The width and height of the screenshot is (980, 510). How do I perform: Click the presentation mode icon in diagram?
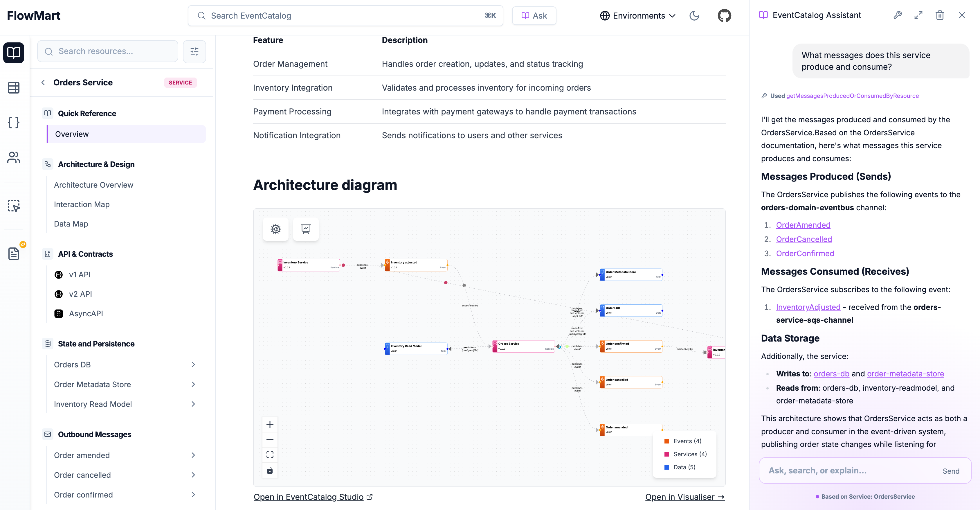[x=305, y=229]
